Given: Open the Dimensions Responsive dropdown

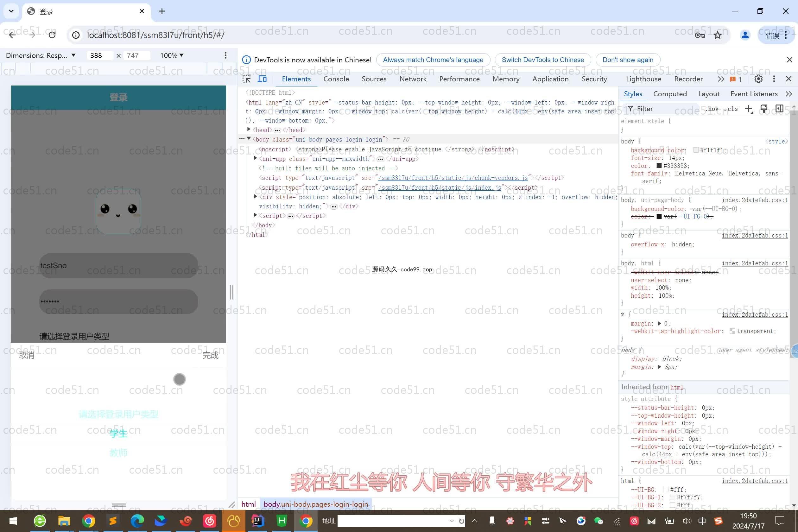Looking at the screenshot, I should [41, 55].
